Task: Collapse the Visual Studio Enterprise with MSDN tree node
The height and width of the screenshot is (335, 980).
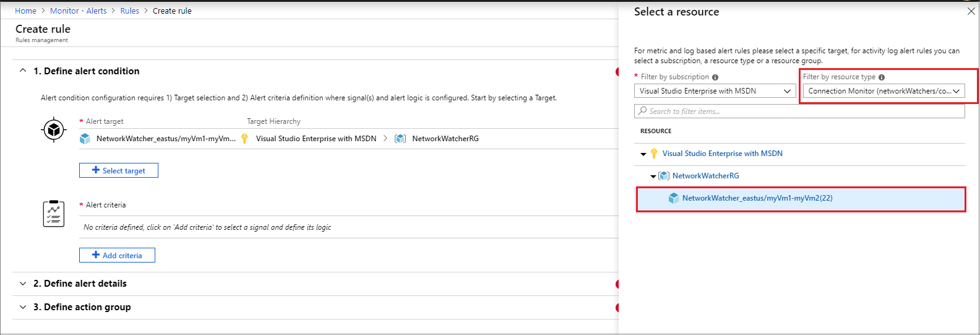Action: (x=643, y=154)
